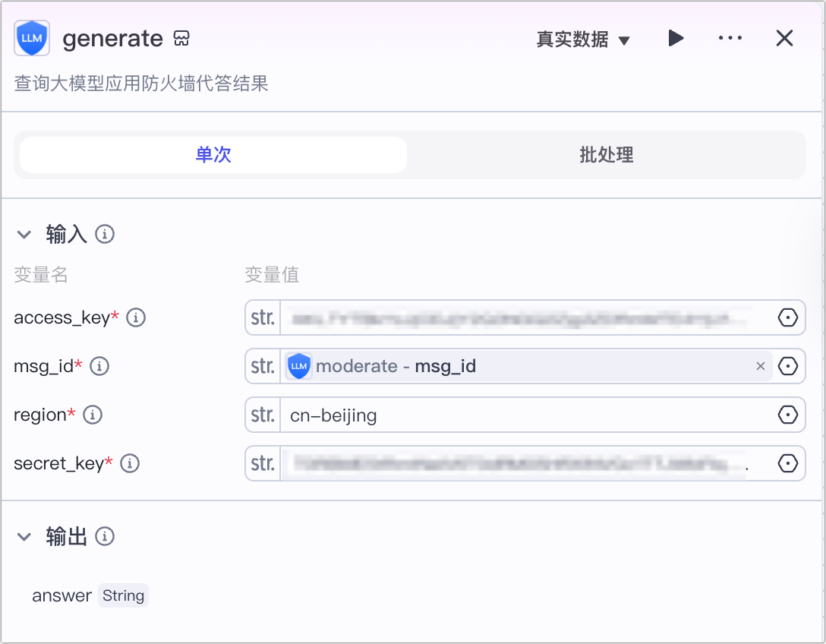Open the three-dot more options menu
826x644 pixels.
pyautogui.click(x=730, y=38)
